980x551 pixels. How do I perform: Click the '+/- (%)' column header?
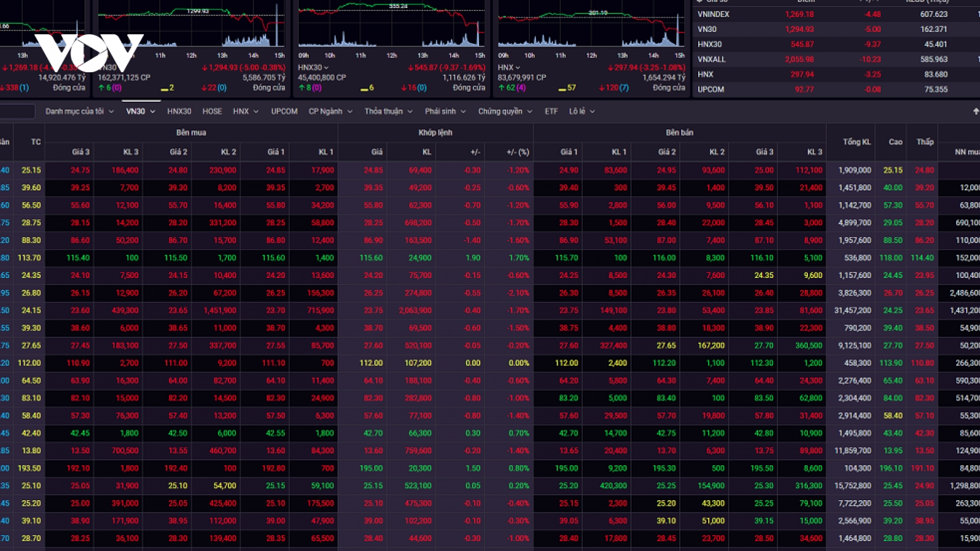518,152
